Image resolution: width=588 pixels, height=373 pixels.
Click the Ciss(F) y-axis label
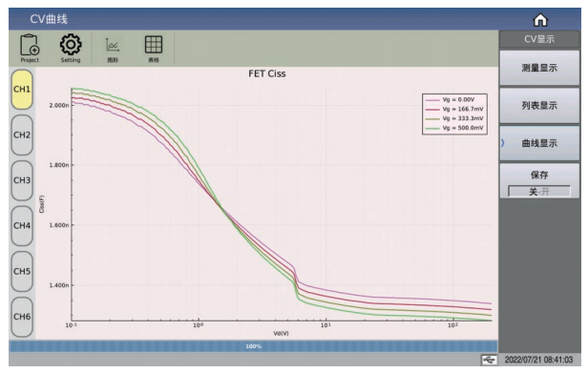tap(42, 204)
